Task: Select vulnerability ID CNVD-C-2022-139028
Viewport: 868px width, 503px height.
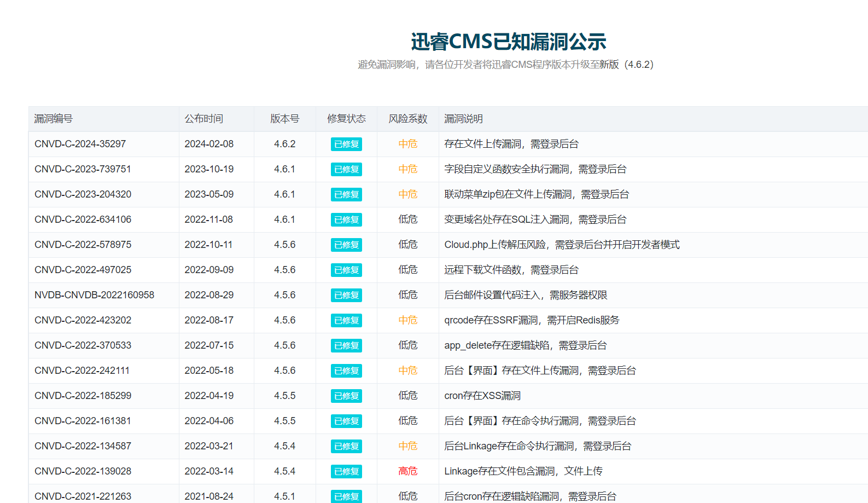Action: 83,471
